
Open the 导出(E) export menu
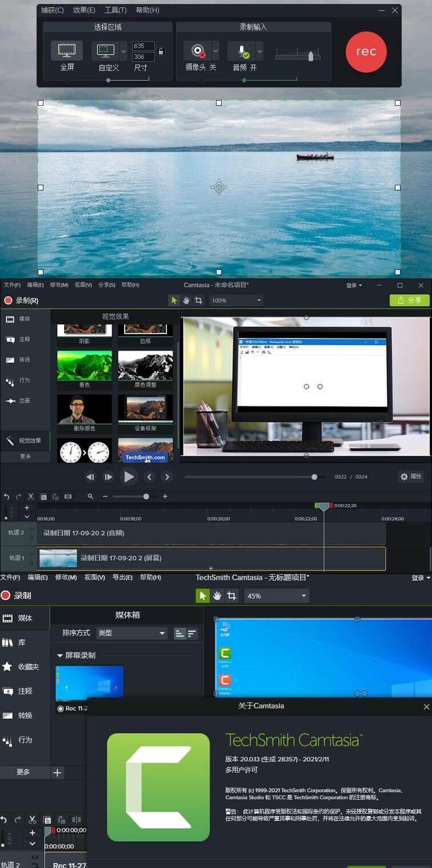point(122,578)
